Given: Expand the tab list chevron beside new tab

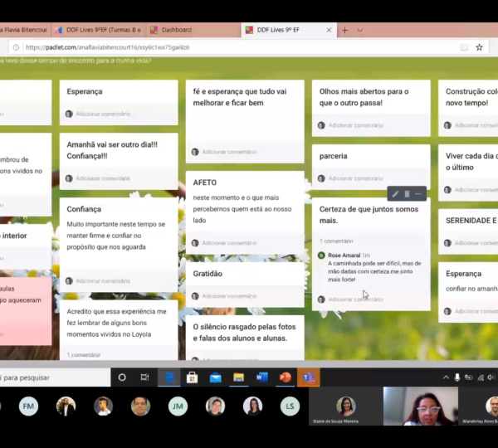Looking at the screenshot, I should (360, 30).
